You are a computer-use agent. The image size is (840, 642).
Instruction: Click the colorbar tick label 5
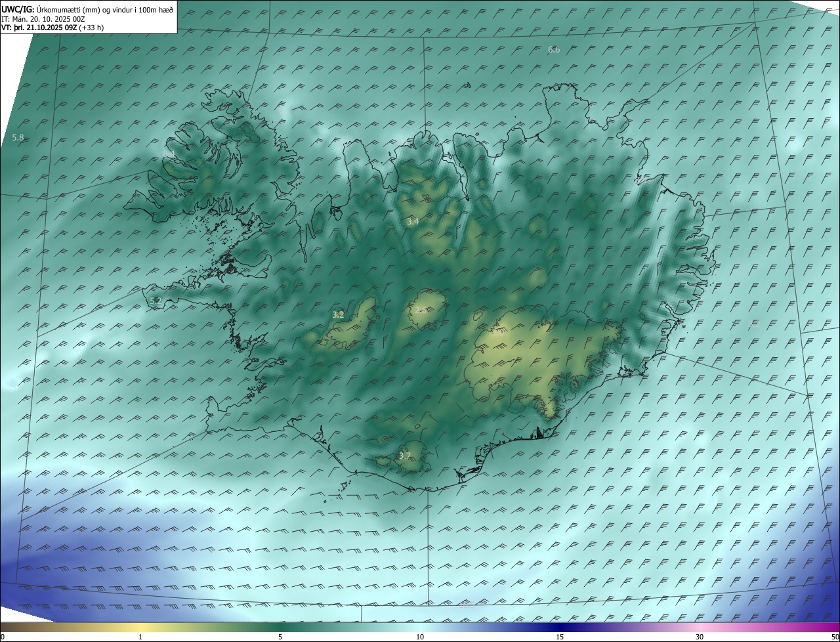pos(280,637)
